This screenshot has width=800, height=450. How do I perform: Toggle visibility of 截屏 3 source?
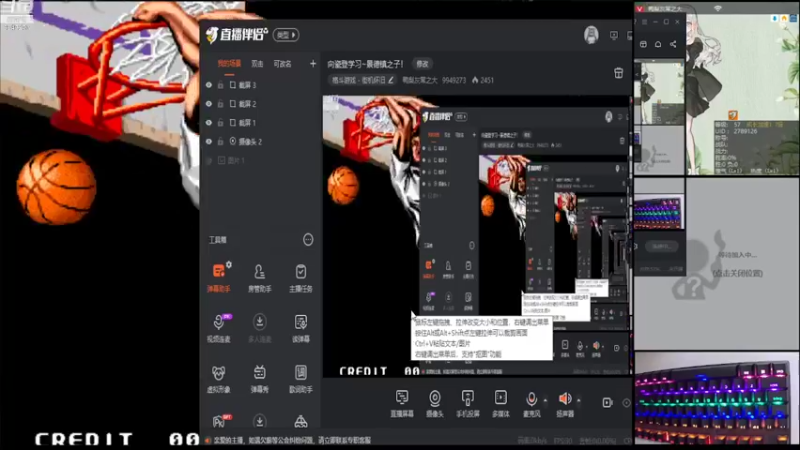[209, 85]
